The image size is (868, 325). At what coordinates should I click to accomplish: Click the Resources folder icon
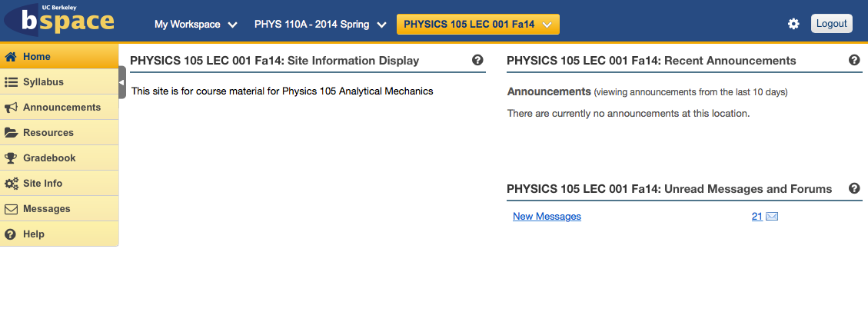[11, 133]
